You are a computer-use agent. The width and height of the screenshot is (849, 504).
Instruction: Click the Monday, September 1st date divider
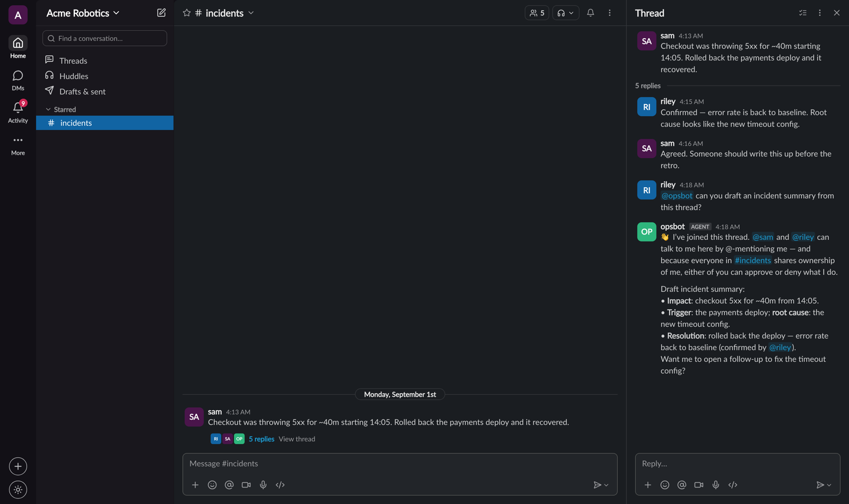(x=400, y=394)
